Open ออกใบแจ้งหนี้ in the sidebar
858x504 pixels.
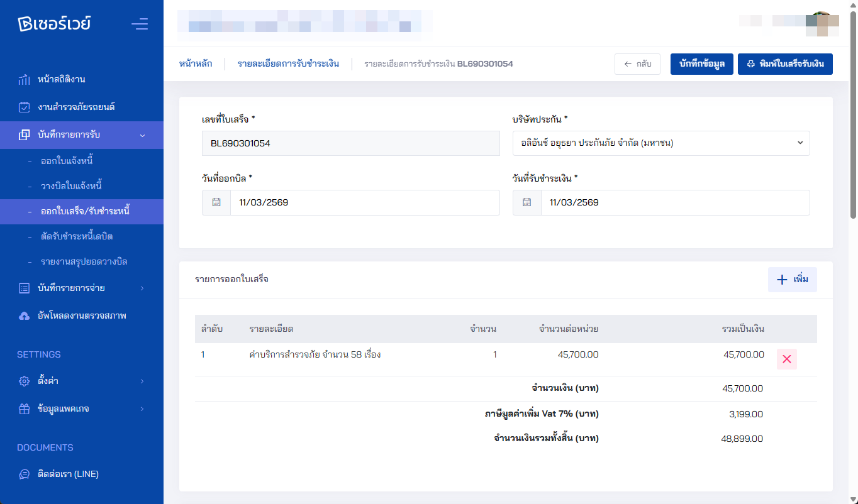point(67,162)
